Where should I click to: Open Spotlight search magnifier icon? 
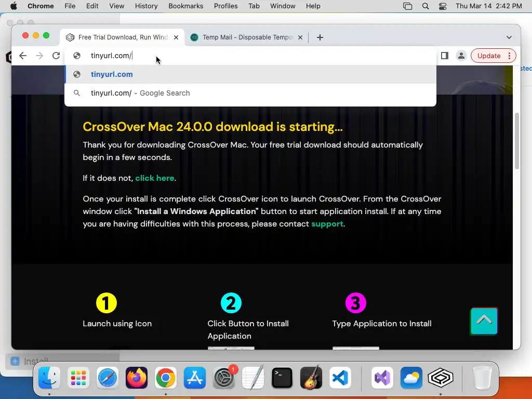pyautogui.click(x=425, y=6)
